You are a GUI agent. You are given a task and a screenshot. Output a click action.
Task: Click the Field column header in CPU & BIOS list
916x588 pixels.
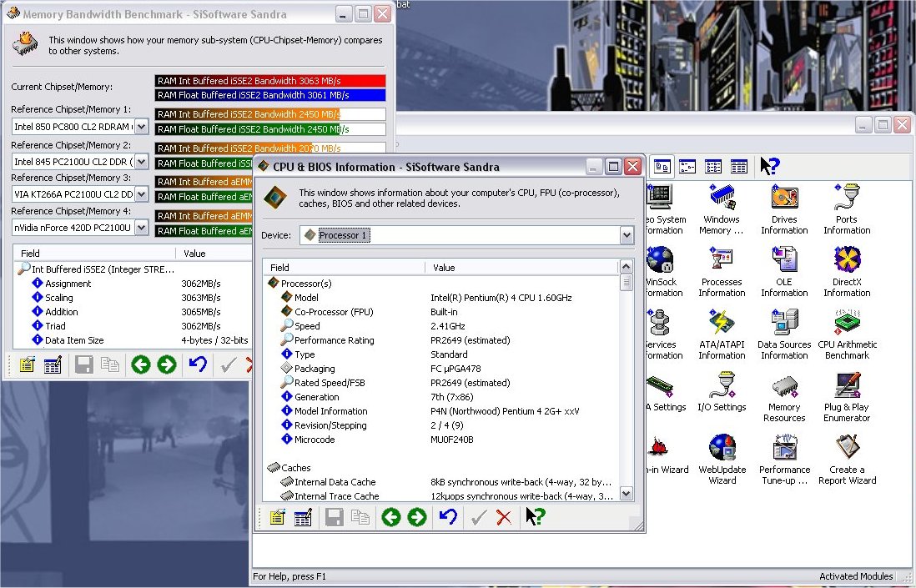pos(344,268)
